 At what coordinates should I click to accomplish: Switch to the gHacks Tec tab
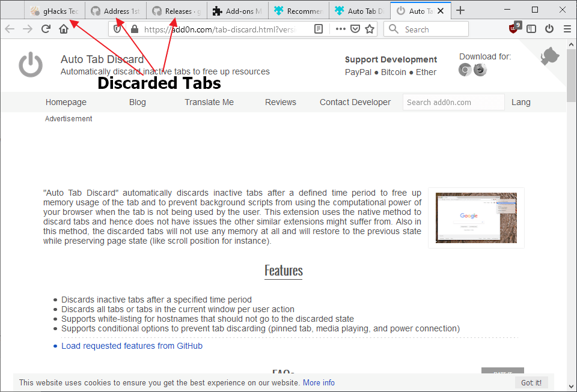click(55, 11)
